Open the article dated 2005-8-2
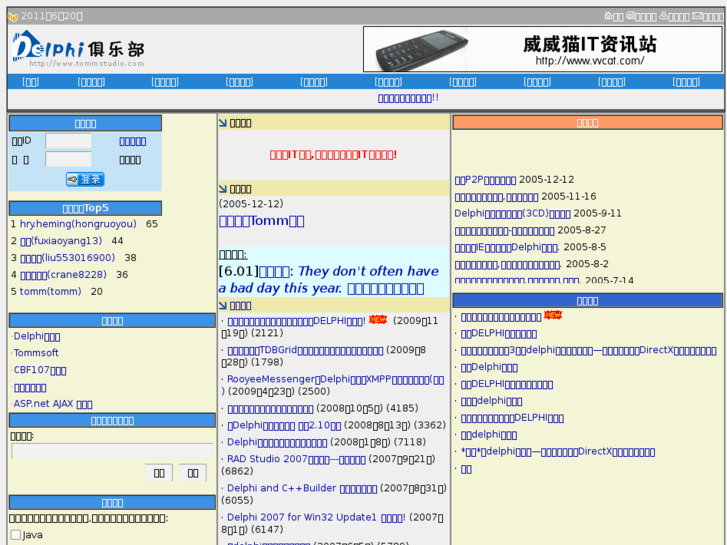Screen dimensions: 727x545 508,265
